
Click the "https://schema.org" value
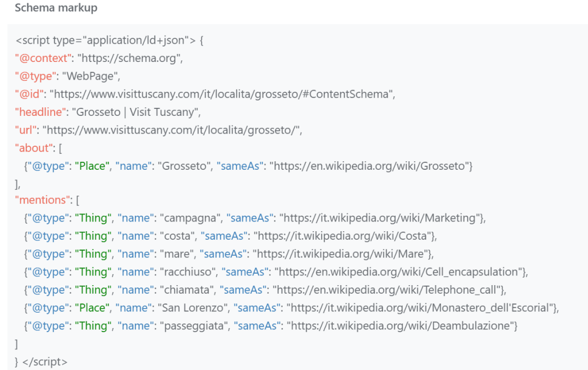click(129, 58)
